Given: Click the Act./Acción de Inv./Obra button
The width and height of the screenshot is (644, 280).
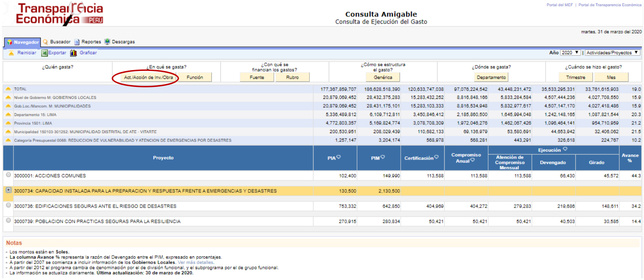Looking at the screenshot, I should [x=148, y=77].
